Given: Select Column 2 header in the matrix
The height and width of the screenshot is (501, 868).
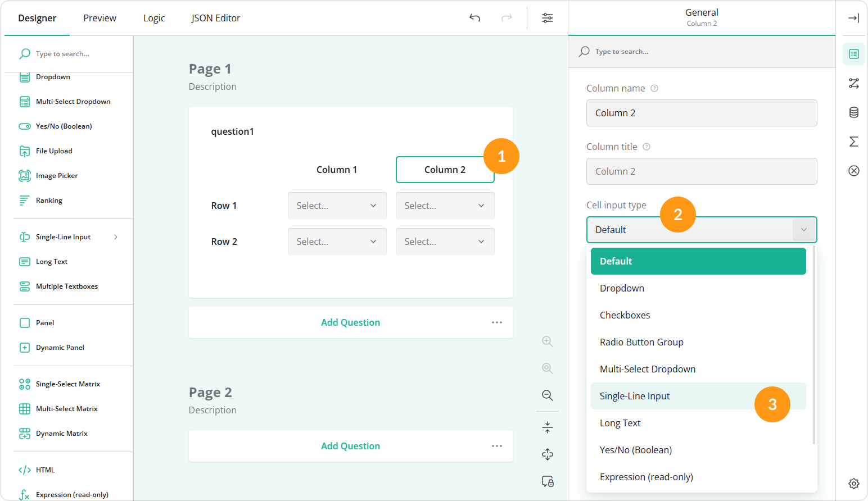Looking at the screenshot, I should coord(444,169).
